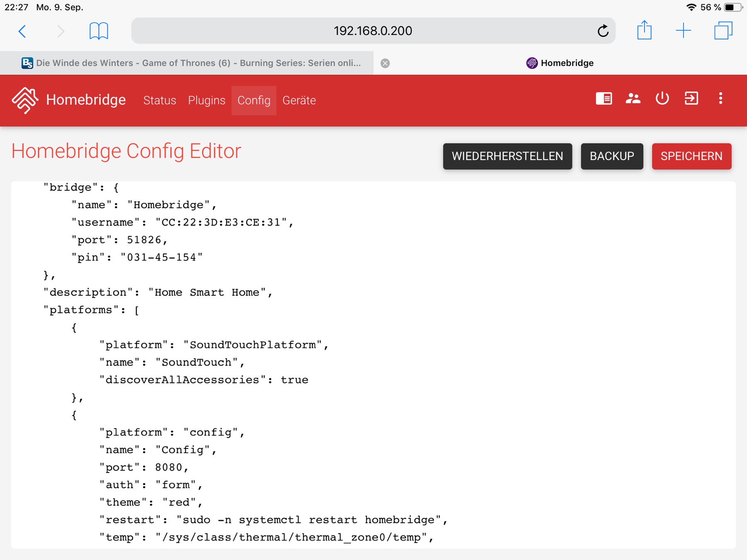
Task: Open the Plugins menu item
Action: pyautogui.click(x=207, y=100)
